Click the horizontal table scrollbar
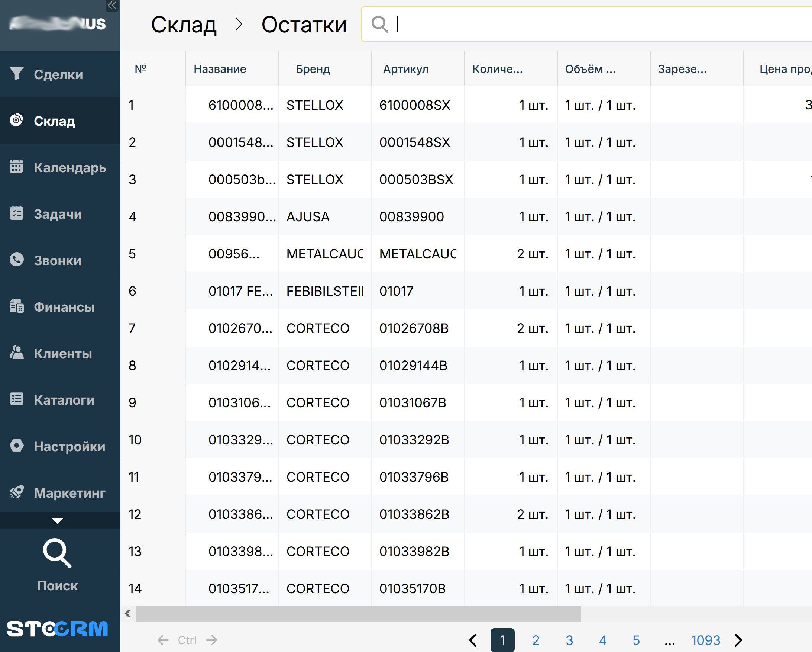 pyautogui.click(x=358, y=614)
